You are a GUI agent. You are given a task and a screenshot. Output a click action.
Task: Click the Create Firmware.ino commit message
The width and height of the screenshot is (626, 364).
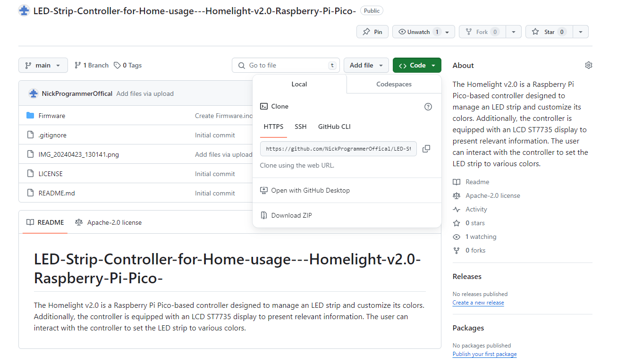pyautogui.click(x=224, y=116)
